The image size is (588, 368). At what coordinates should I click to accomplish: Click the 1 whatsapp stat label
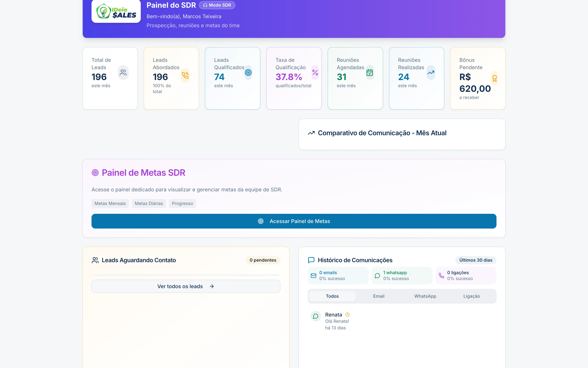click(x=395, y=273)
